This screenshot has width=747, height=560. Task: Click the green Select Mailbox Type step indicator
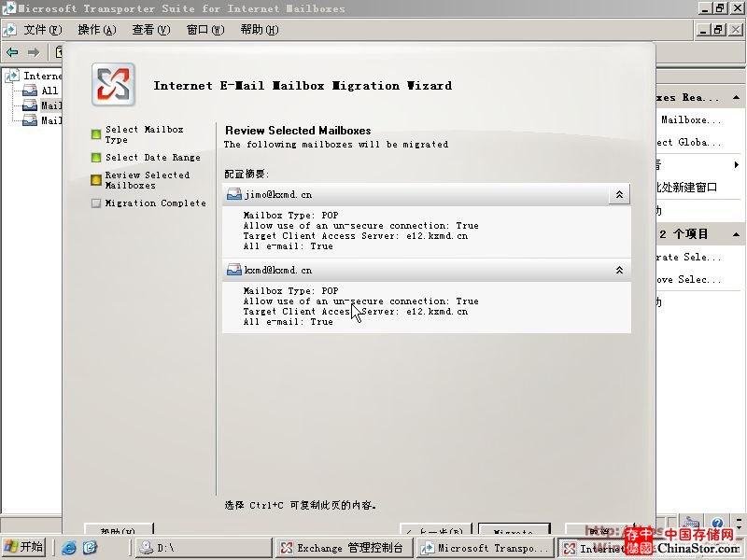click(x=96, y=134)
